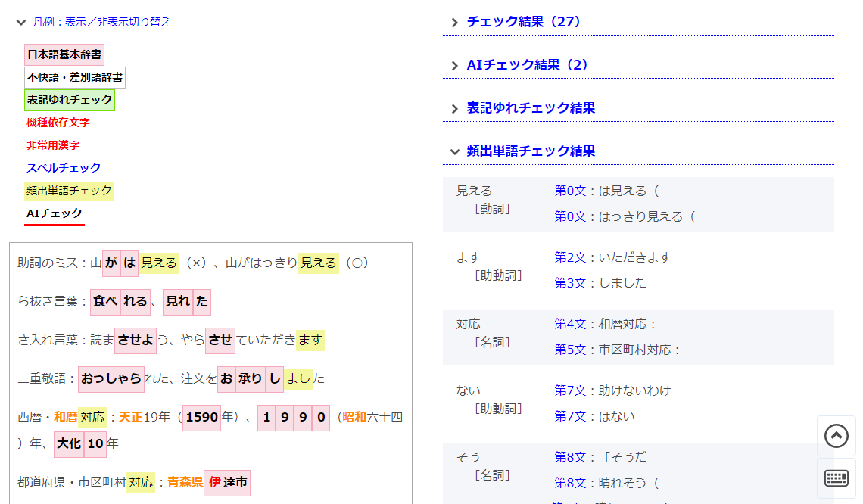
Task: Click the highlighted word おっしゃら in the text
Action: pos(111,378)
